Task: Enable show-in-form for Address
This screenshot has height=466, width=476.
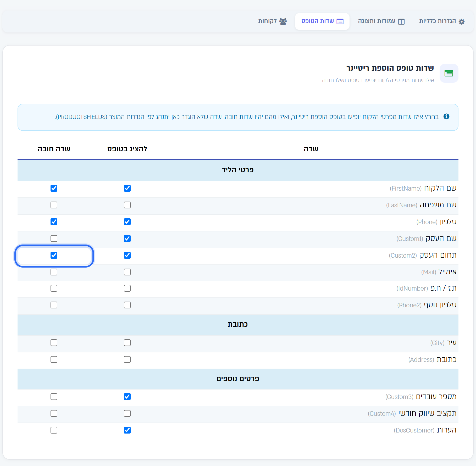Action: tap(127, 359)
